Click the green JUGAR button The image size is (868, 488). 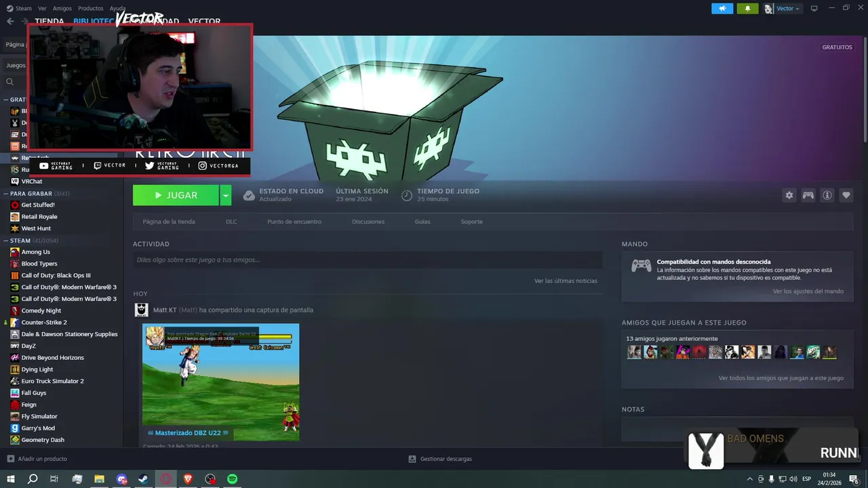pyautogui.click(x=176, y=195)
